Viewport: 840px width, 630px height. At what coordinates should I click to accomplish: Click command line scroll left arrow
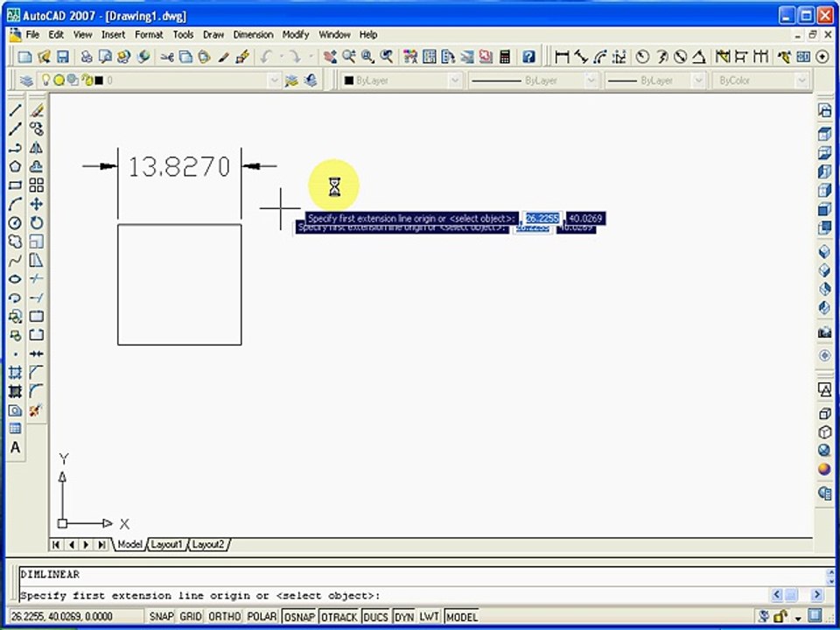click(777, 595)
